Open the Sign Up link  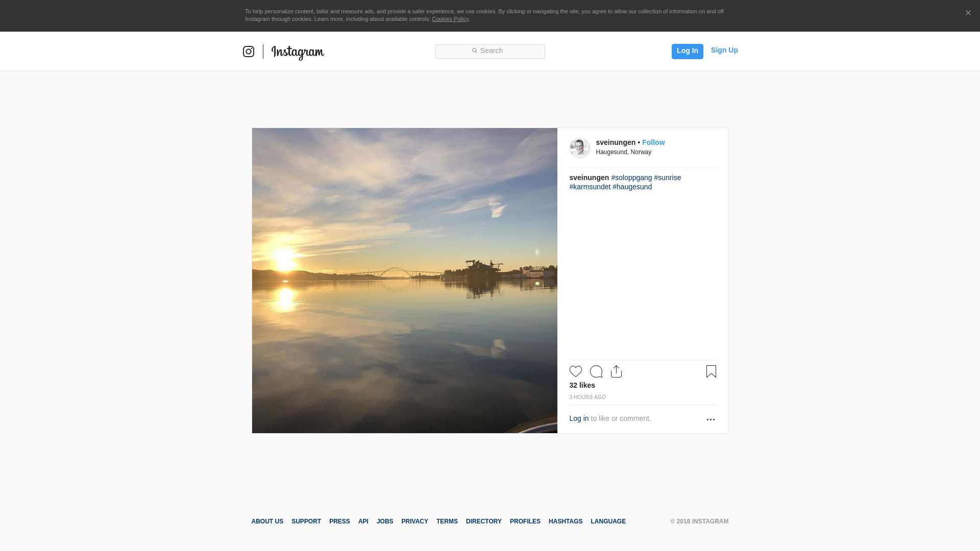click(x=724, y=50)
